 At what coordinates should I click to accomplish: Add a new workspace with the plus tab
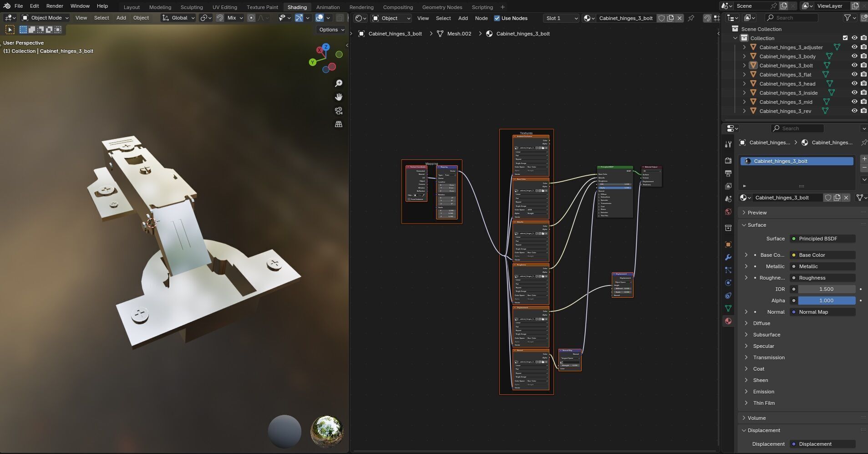503,7
